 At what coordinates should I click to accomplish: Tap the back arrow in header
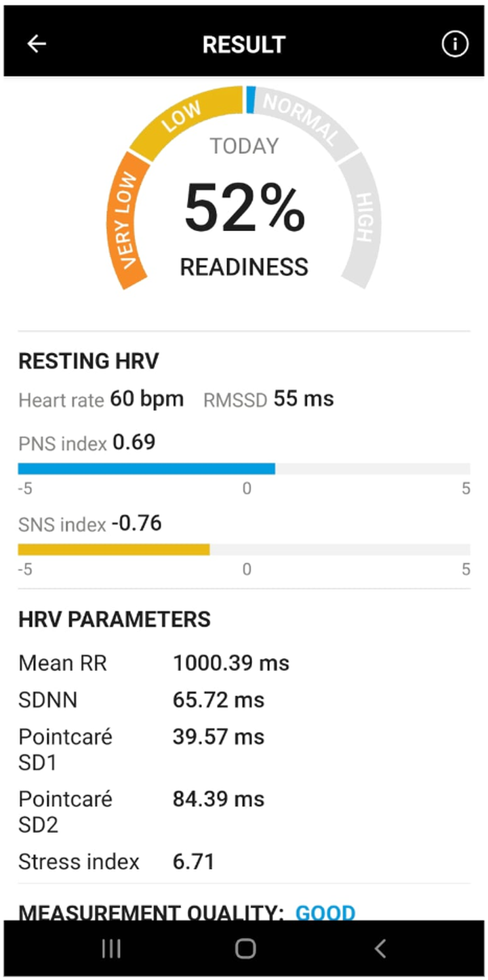(37, 44)
